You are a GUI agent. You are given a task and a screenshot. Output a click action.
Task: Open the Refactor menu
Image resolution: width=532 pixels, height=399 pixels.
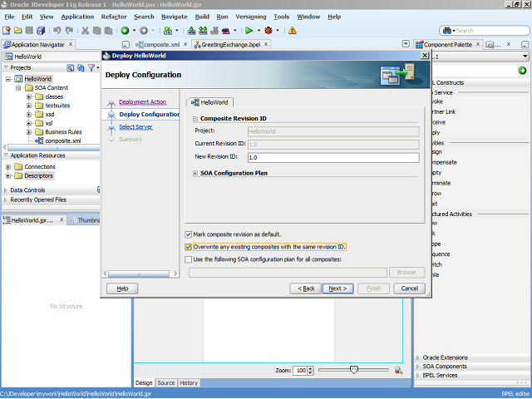[114, 17]
